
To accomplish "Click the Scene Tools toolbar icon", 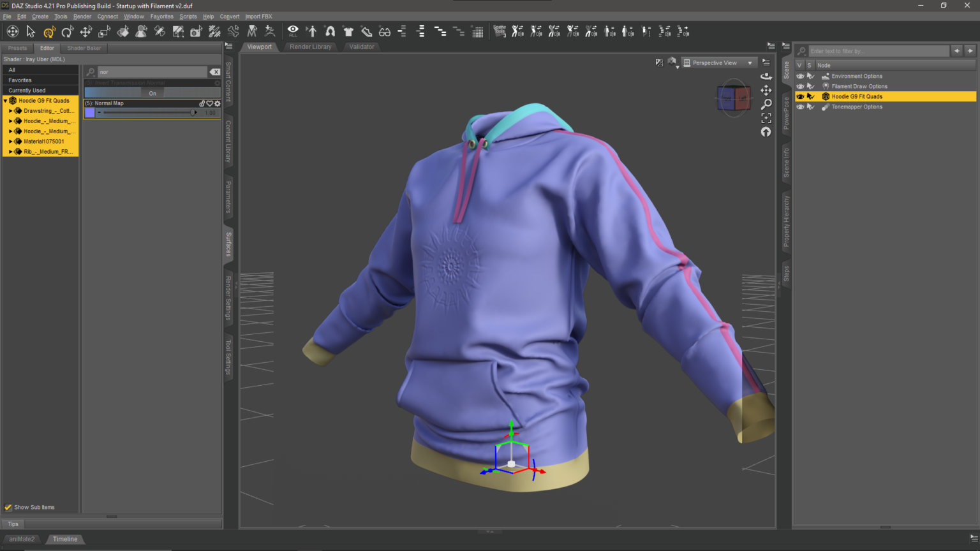I will (500, 31).
